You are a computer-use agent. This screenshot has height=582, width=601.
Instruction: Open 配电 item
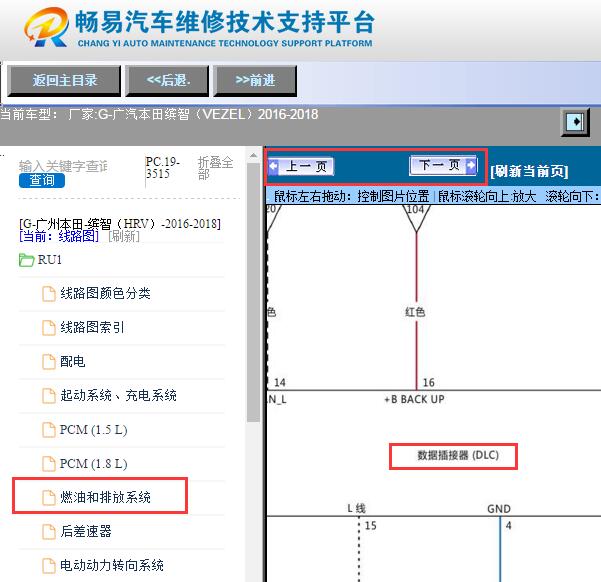click(72, 361)
